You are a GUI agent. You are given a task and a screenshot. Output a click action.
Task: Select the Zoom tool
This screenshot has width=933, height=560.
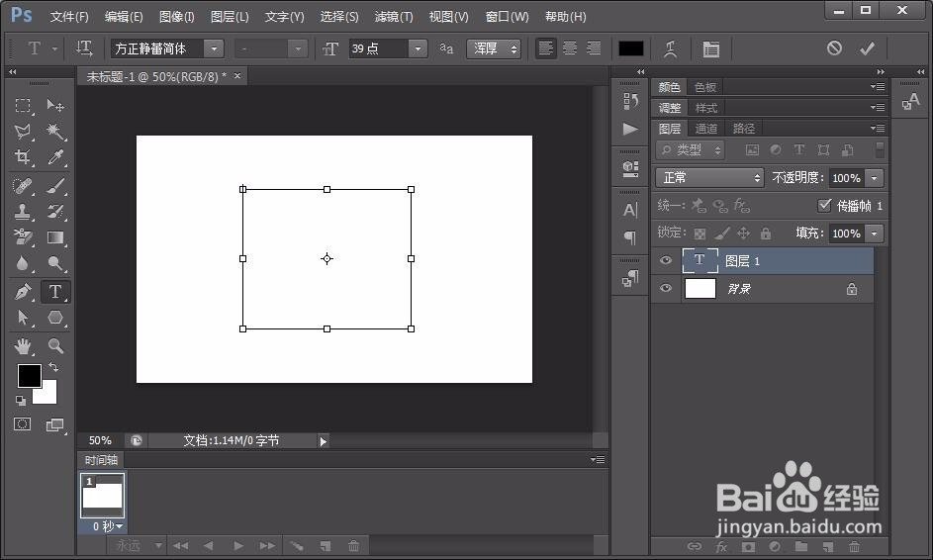coord(55,345)
